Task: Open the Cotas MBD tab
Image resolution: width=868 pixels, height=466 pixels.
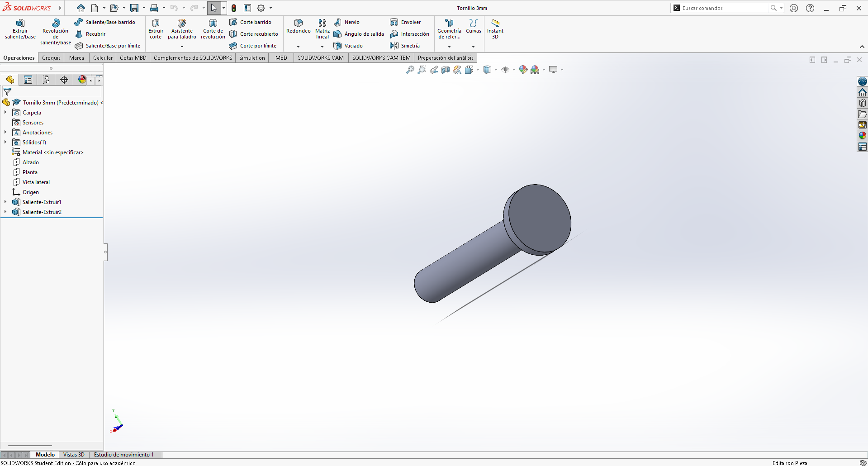Action: [x=133, y=58]
